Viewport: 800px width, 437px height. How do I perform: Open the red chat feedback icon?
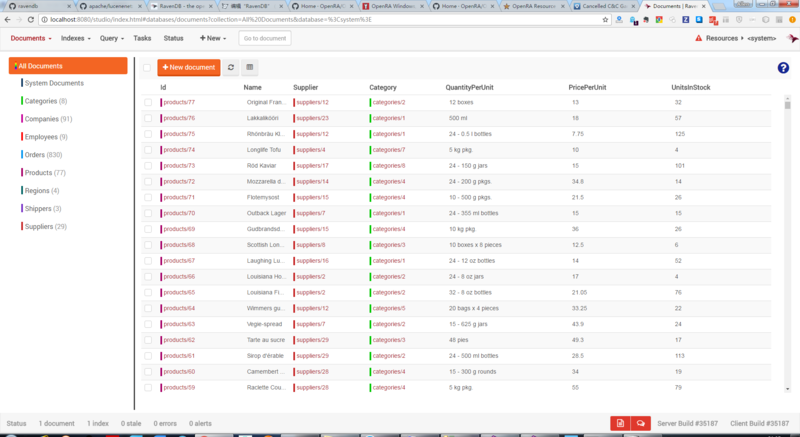(x=640, y=423)
